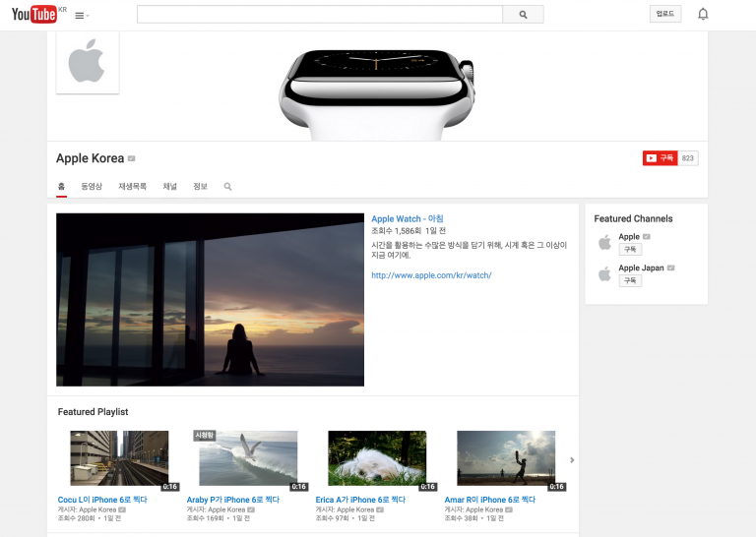This screenshot has width=756, height=537.
Task: Click the magnifier search button
Action: click(523, 15)
